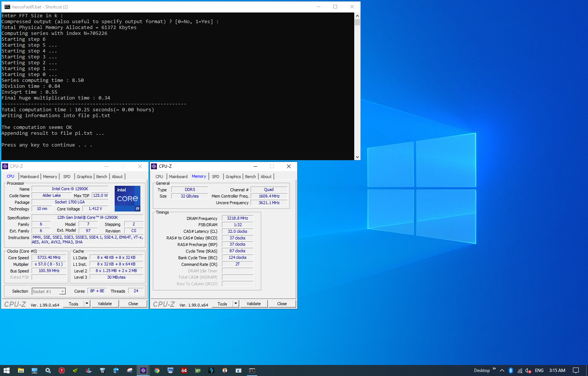This screenshot has height=376, width=588.
Task: Open Mainboard tab in right CPU-Z window
Action: 178,177
